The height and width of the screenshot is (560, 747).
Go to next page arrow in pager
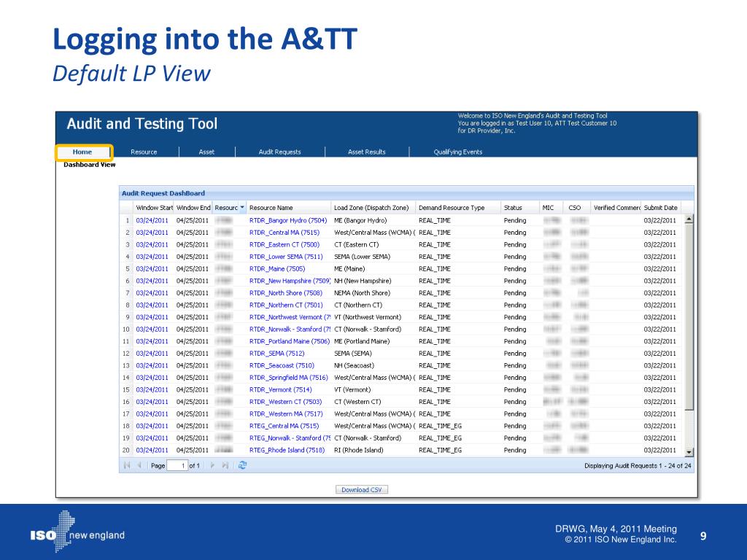tap(212, 465)
